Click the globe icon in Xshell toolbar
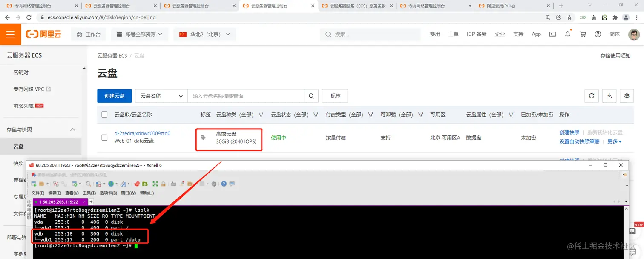Screen dimensions: 644x259 coord(111,184)
